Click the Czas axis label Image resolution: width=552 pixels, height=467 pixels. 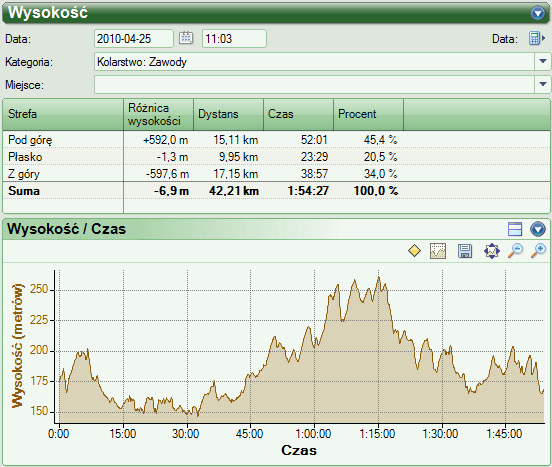coord(299,450)
